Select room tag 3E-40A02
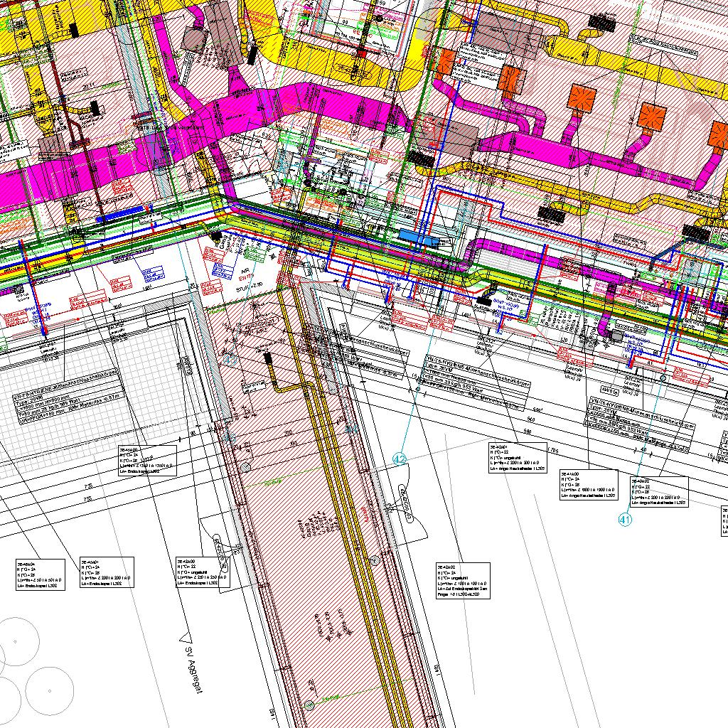 659,492
